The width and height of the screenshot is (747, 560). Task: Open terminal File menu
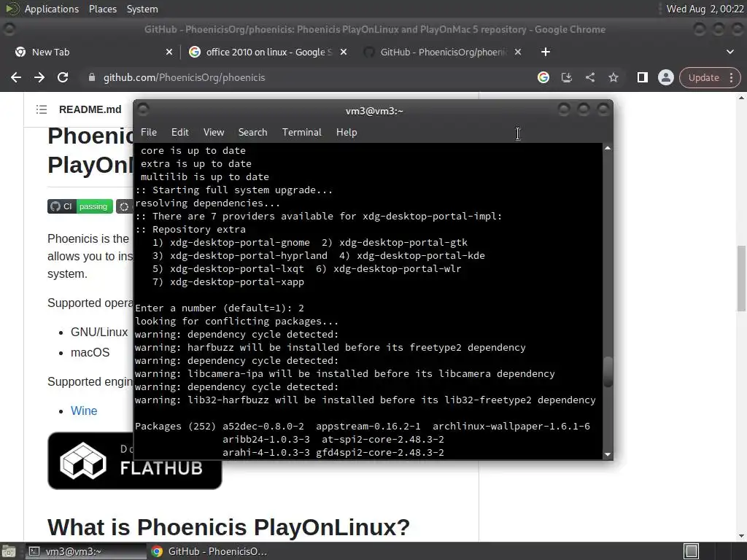(149, 133)
